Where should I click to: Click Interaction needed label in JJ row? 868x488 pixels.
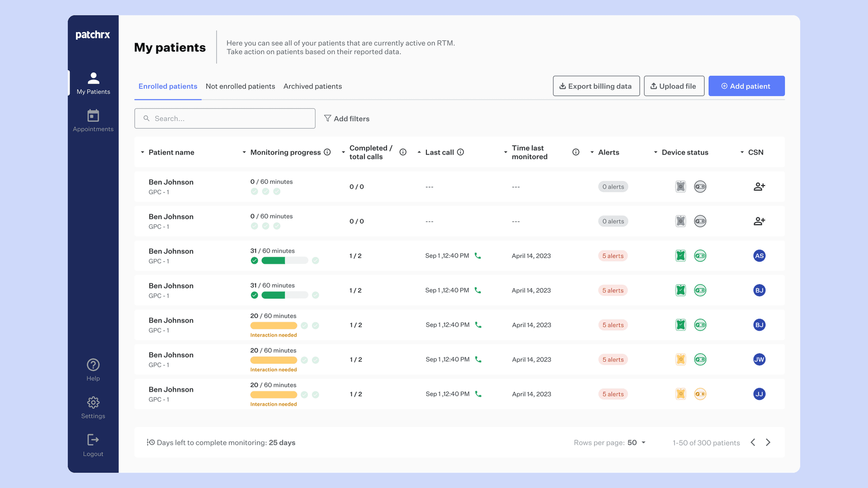tap(274, 404)
